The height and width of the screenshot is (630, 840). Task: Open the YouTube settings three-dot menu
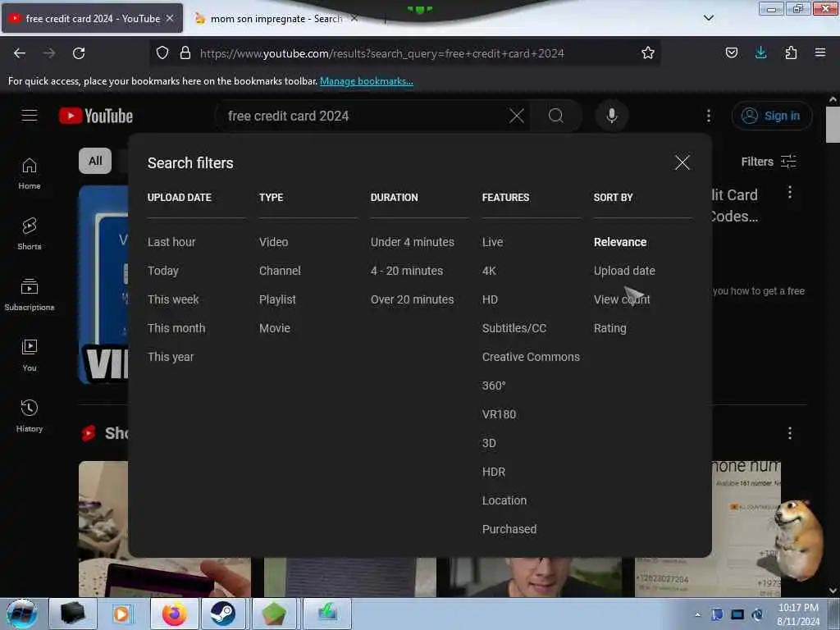(708, 116)
